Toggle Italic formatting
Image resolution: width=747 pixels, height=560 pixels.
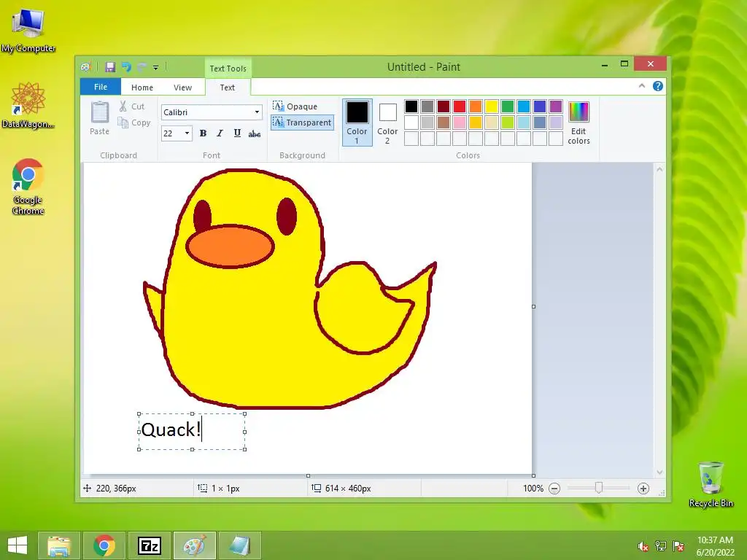point(220,133)
